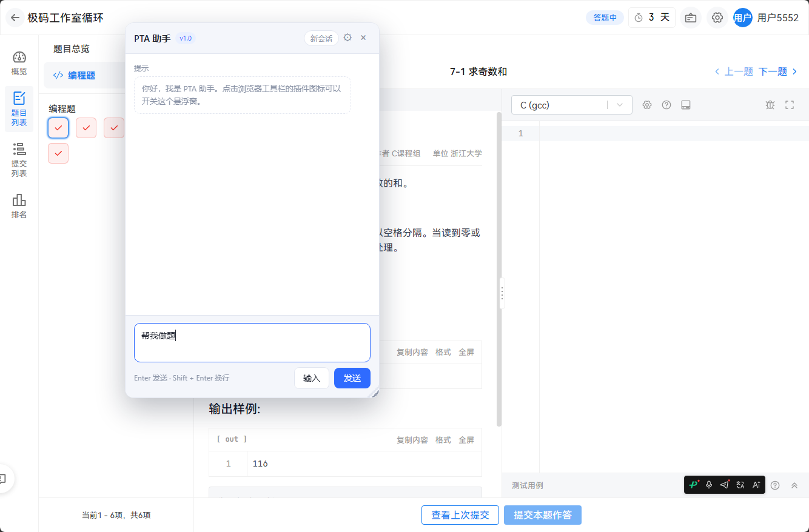Click the bug debug icon in editor toolbar
809x532 pixels.
click(x=770, y=105)
